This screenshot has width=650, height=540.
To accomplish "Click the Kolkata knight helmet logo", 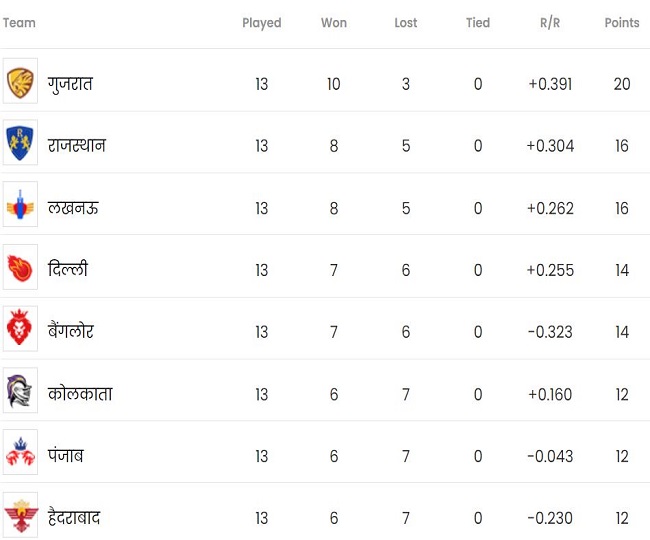I will [19, 391].
